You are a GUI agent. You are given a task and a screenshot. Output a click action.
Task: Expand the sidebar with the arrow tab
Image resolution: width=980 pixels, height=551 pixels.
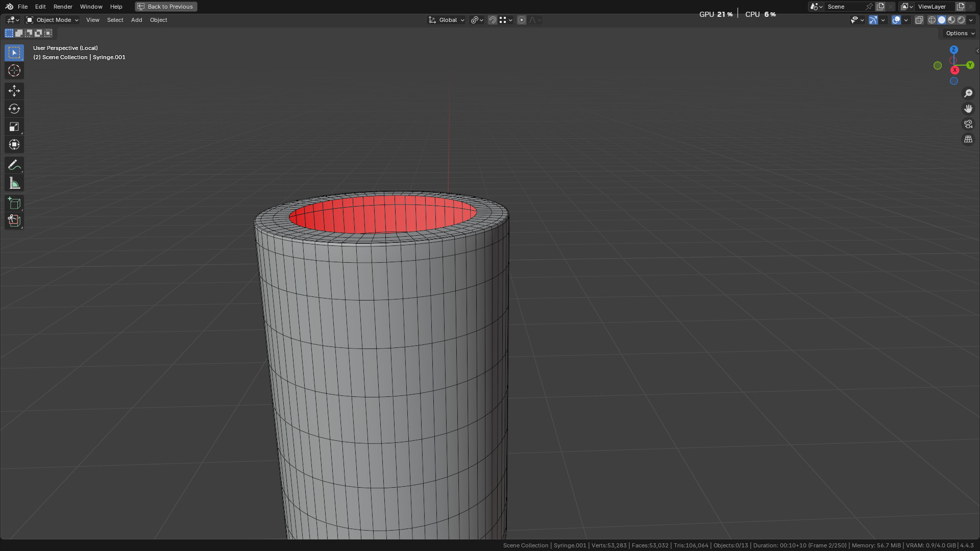pos(977,51)
